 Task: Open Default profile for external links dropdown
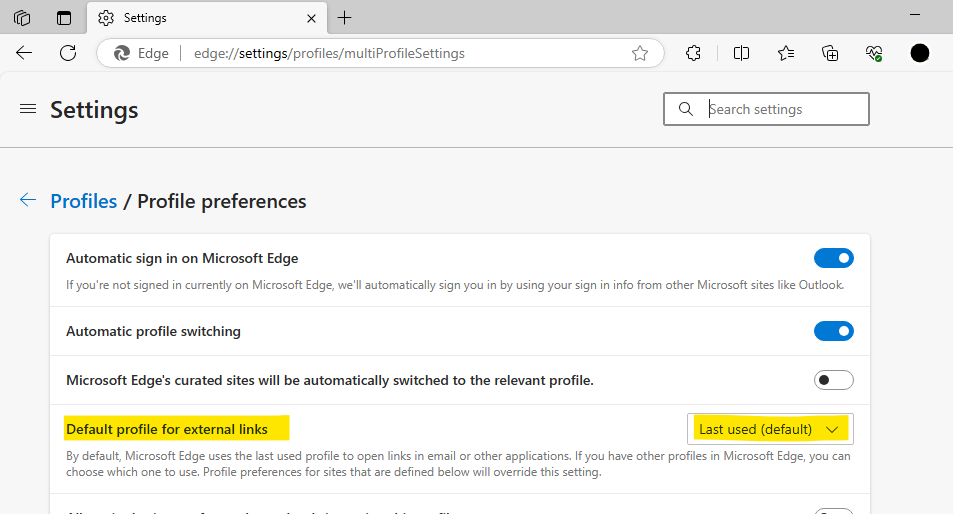770,429
